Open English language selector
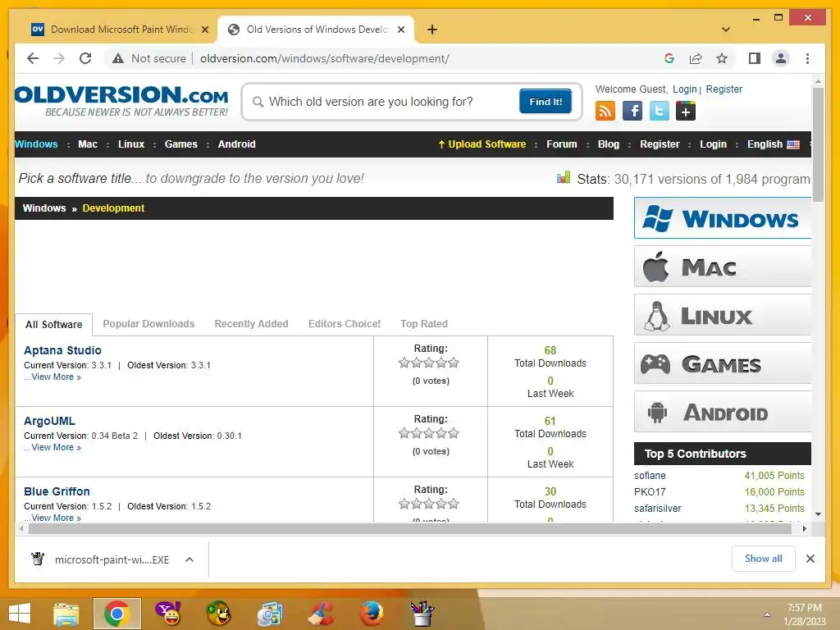Viewport: 840px width, 630px height. click(773, 144)
